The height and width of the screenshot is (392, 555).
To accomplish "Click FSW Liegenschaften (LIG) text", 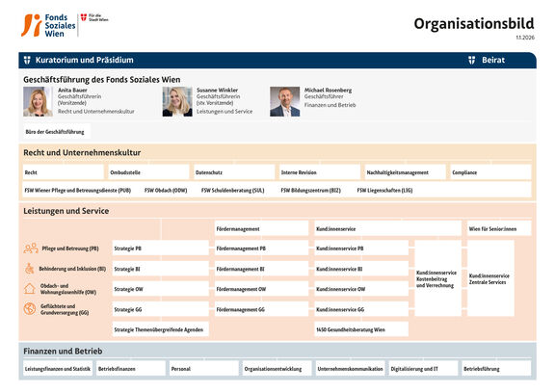I will (384, 191).
